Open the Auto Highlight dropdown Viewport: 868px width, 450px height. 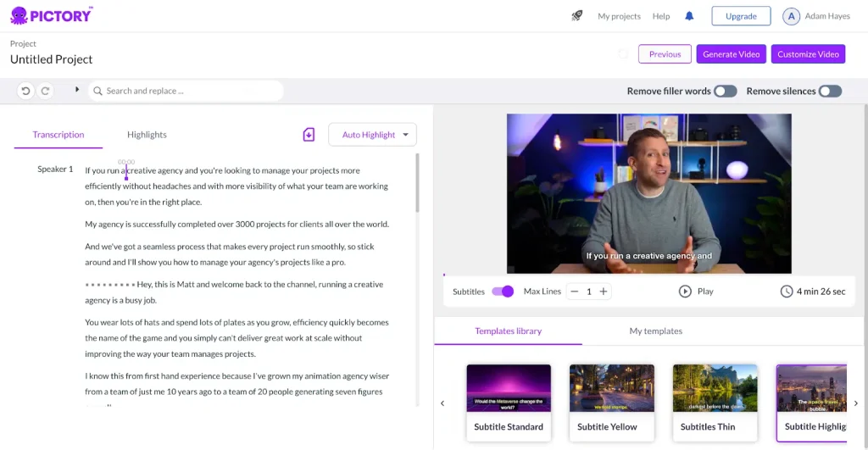[372, 135]
